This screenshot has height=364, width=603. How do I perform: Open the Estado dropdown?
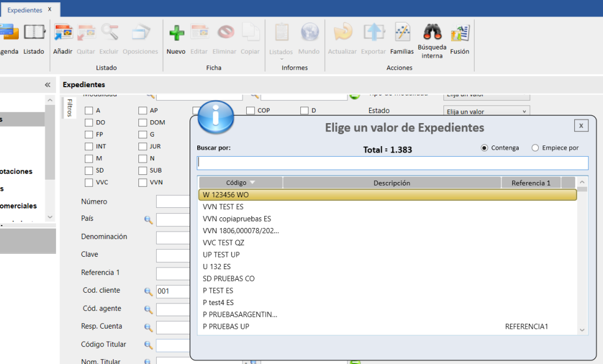tap(486, 111)
